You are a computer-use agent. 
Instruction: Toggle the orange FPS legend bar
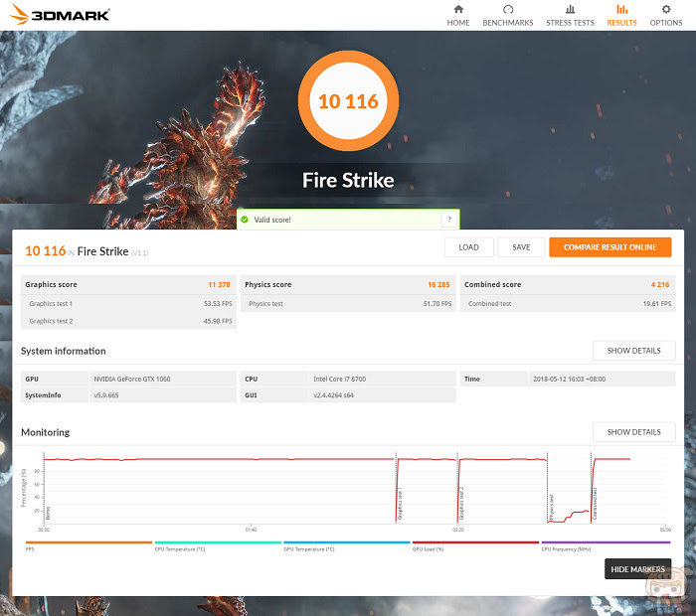pyautogui.click(x=88, y=542)
